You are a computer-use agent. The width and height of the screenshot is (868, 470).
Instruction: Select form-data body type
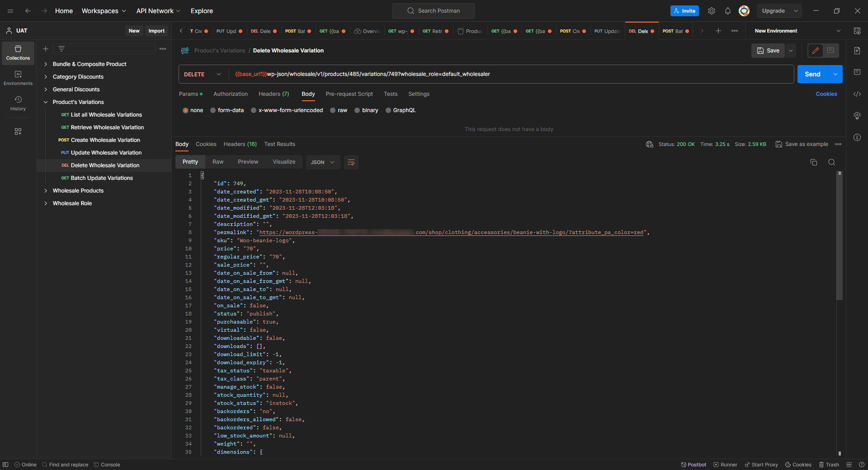[213, 110]
